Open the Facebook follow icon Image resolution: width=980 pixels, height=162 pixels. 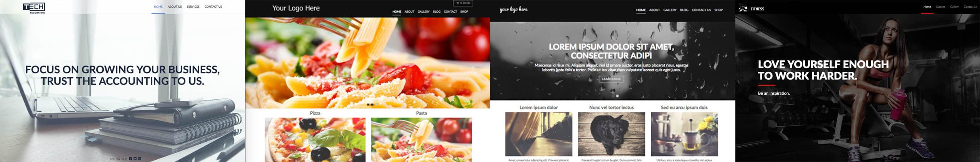click(x=130, y=159)
